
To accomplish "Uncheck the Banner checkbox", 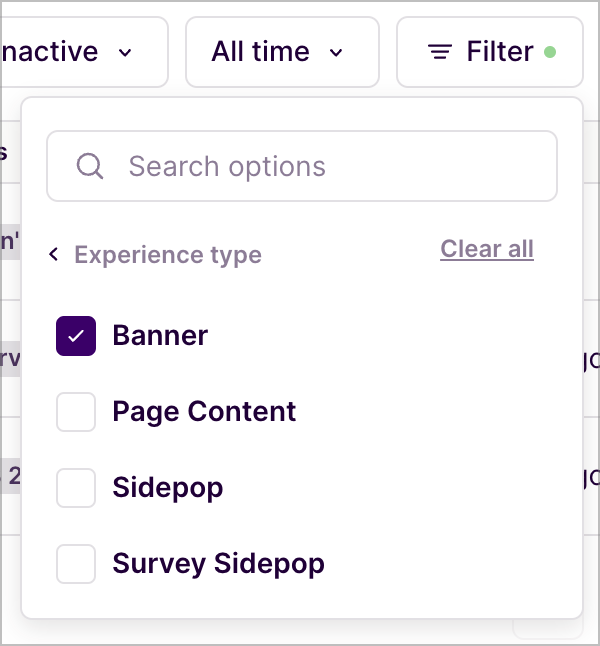I will [x=76, y=336].
